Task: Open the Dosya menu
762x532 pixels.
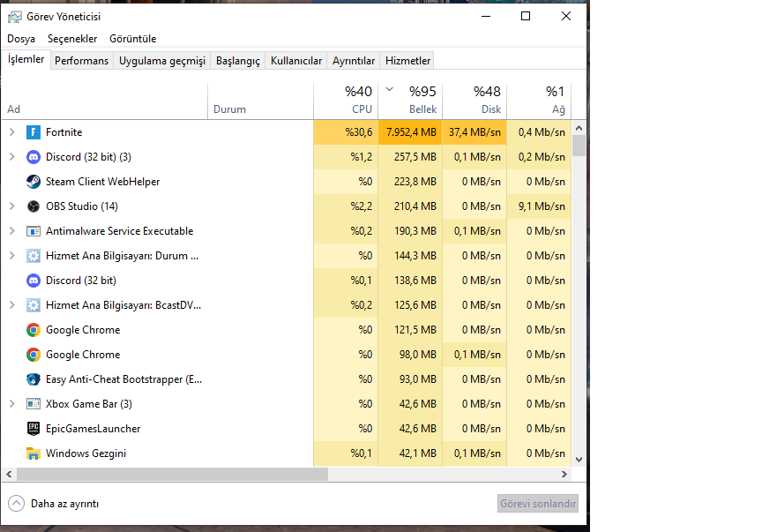Action: (x=21, y=39)
